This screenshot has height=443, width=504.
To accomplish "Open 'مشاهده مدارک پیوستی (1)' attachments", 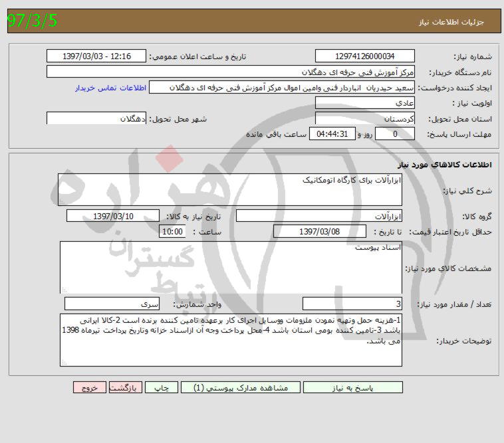I will [x=241, y=387].
